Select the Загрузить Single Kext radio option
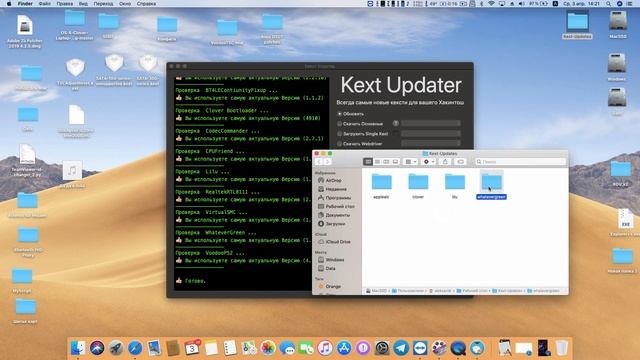Viewport: 640px width, 360px height. click(x=340, y=134)
